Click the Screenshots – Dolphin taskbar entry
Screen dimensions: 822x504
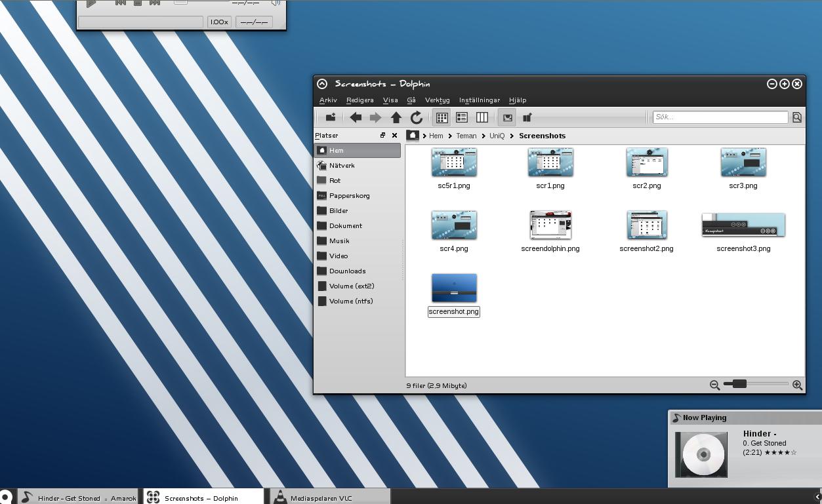[x=203, y=497]
